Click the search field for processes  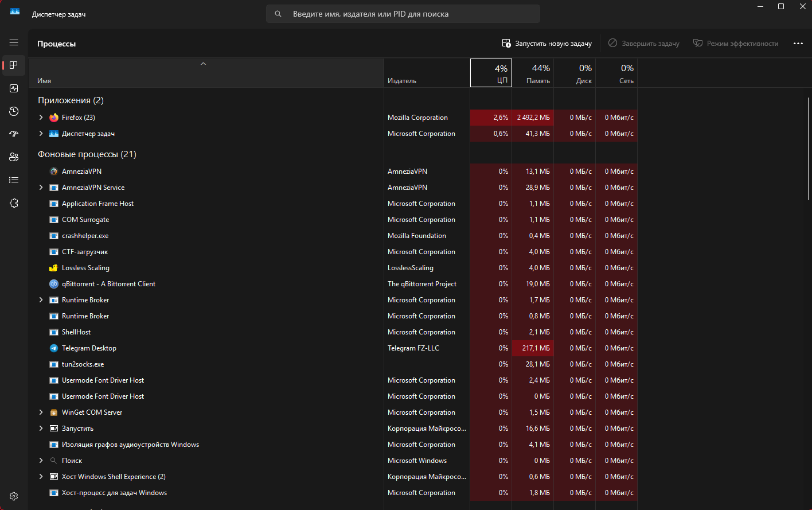coord(403,14)
